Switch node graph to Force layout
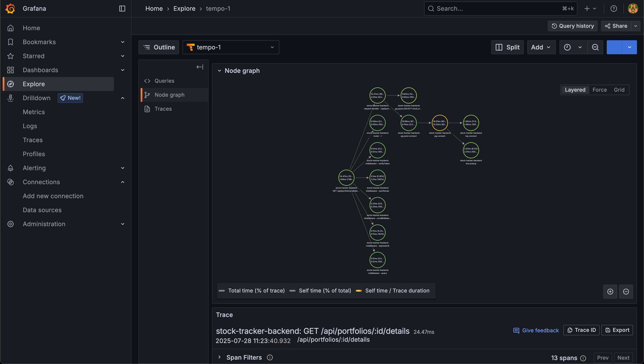The width and height of the screenshot is (644, 364). point(600,90)
